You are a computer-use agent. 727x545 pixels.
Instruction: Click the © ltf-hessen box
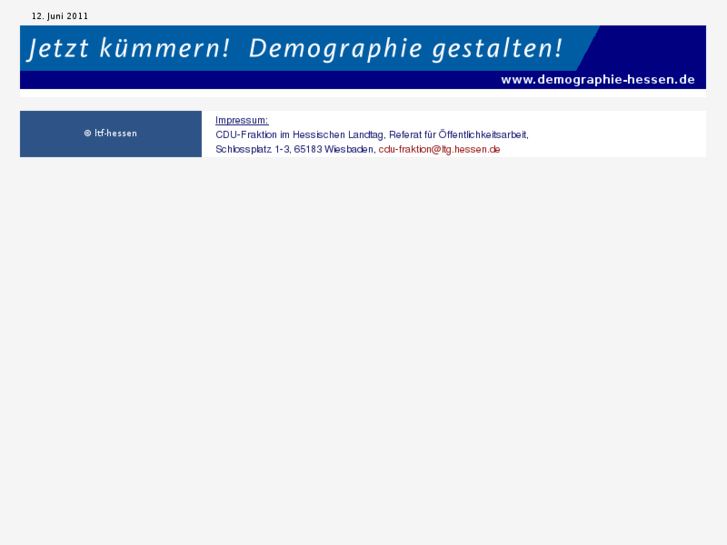(111, 134)
